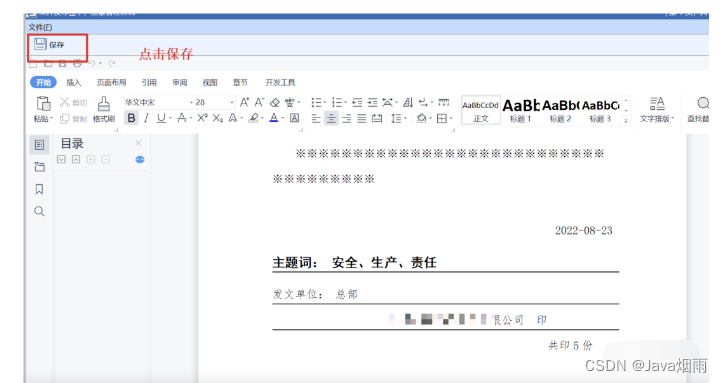Click the tab stops ruler icon

point(444,102)
